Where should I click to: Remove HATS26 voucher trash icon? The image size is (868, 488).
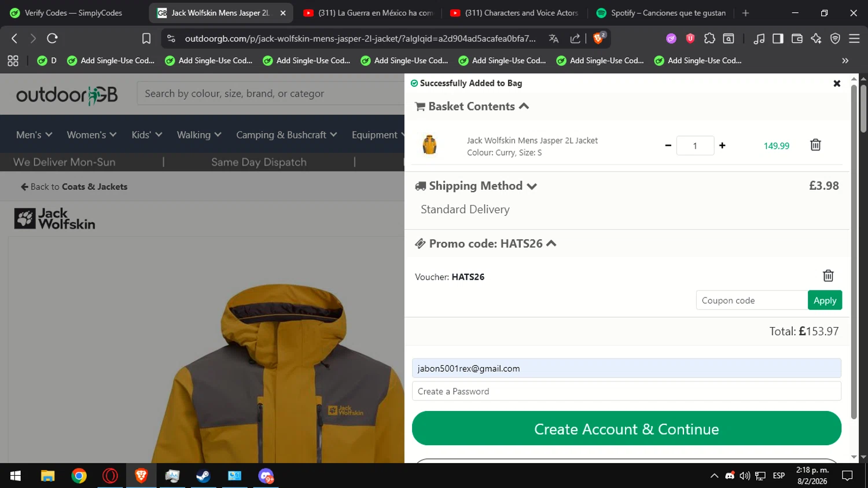pyautogui.click(x=828, y=276)
